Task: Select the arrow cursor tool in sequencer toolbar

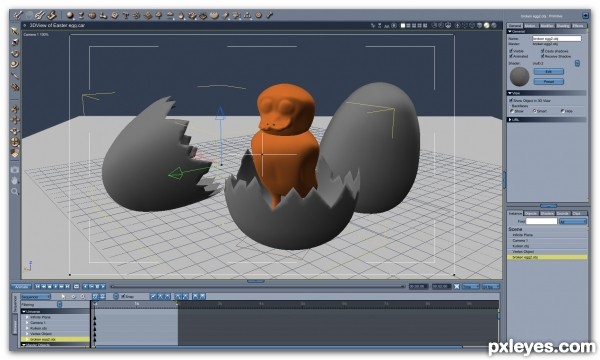Action: coord(64,296)
